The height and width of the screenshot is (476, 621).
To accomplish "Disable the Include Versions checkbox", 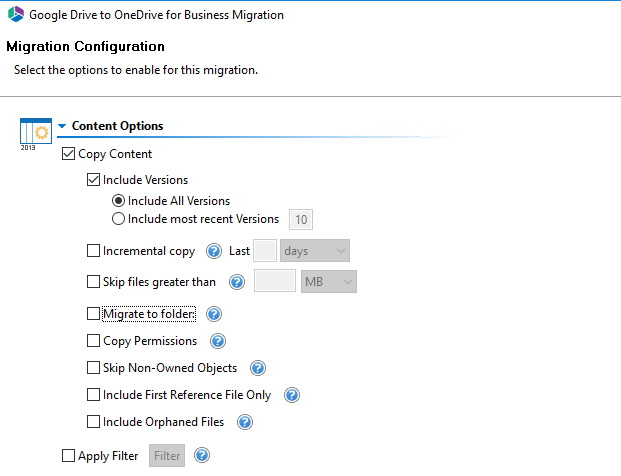I will coord(94,180).
